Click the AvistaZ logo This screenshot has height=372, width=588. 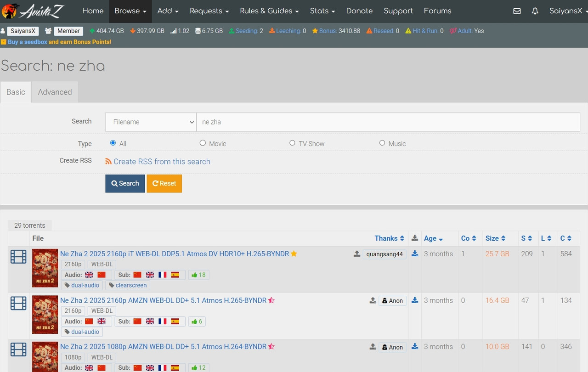coord(33,11)
